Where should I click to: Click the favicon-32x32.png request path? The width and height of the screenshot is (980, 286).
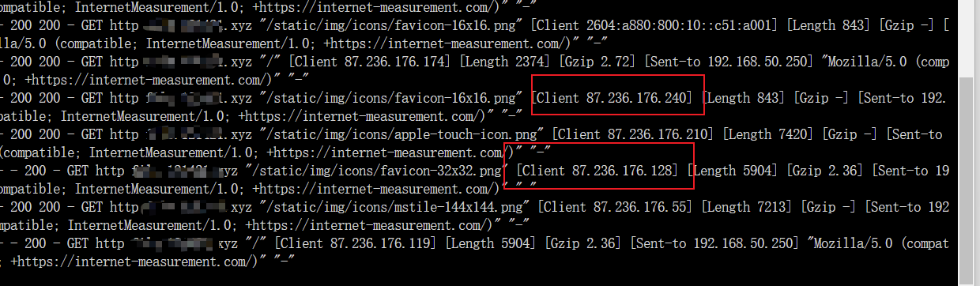376,170
